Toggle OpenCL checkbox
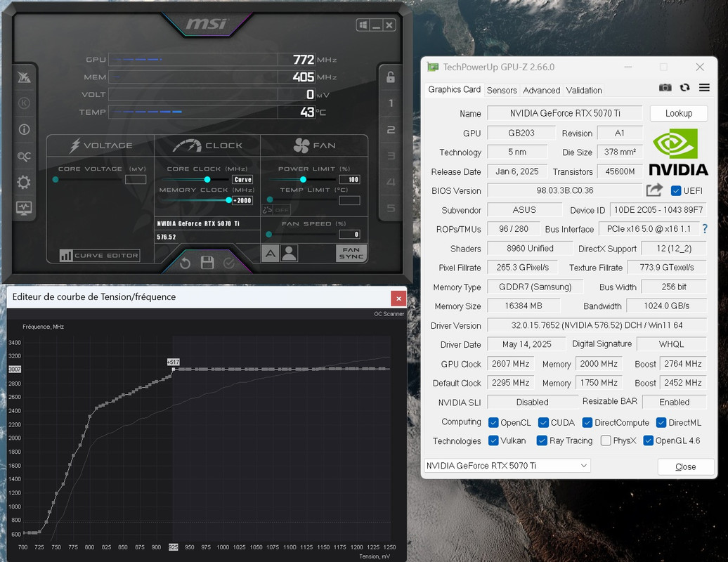Screen dimensions: 728x562 click(493, 423)
